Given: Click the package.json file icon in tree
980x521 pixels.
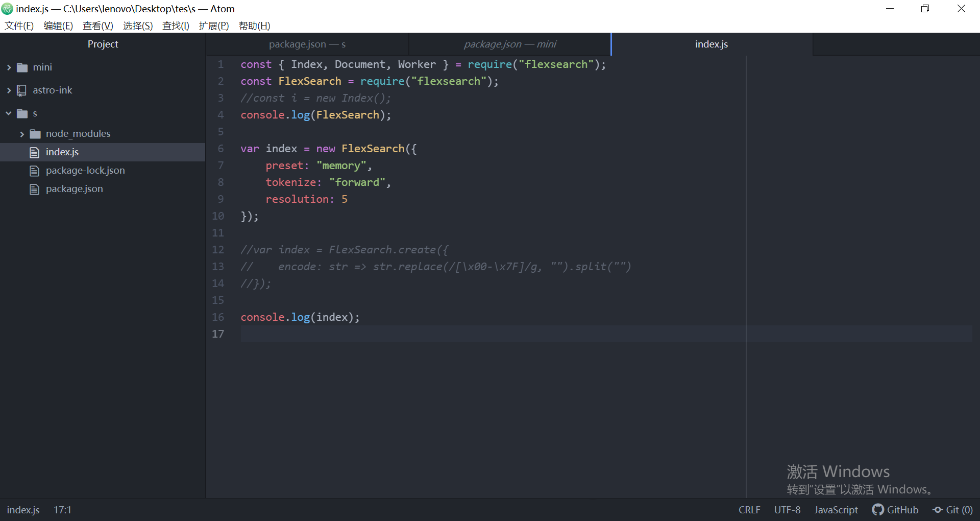Looking at the screenshot, I should click(x=34, y=188).
